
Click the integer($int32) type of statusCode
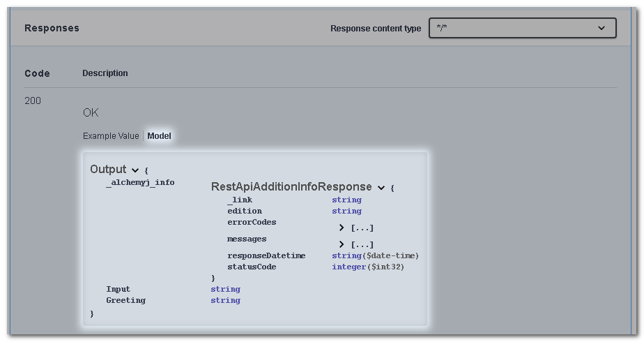367,267
